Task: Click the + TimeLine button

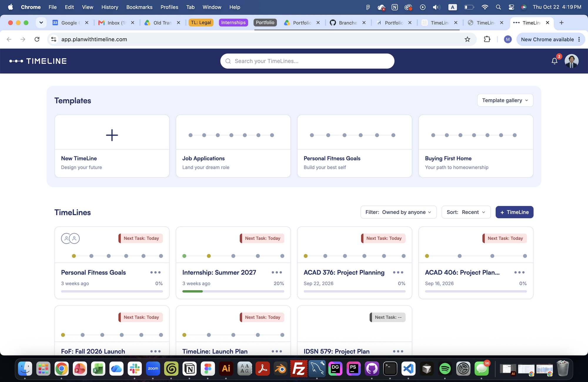Action: click(514, 212)
